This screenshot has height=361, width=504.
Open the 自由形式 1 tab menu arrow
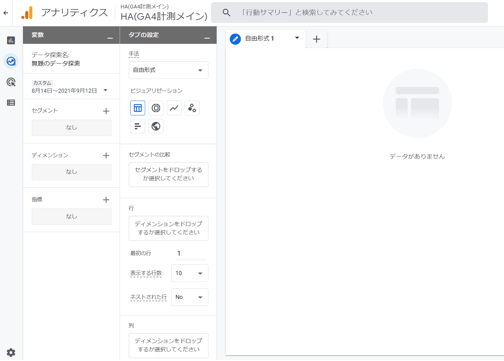297,38
